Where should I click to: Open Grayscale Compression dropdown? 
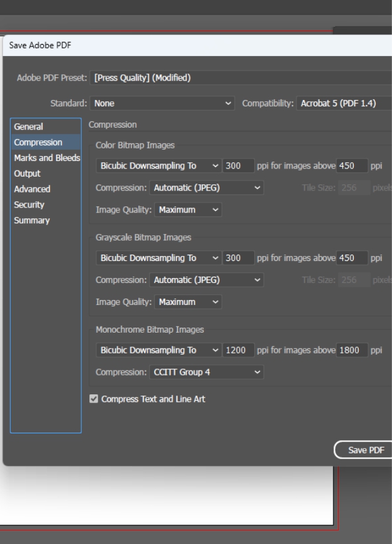pyautogui.click(x=205, y=280)
